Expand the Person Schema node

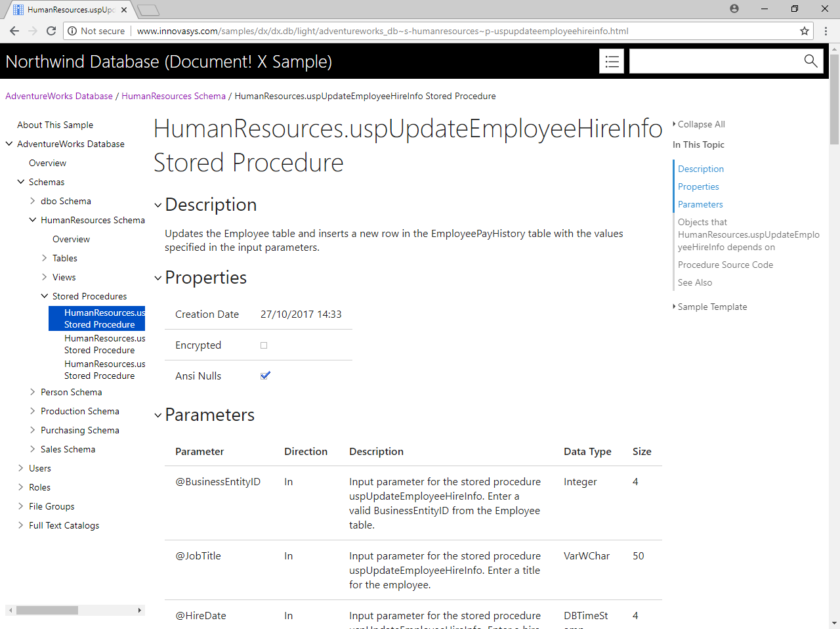point(33,392)
